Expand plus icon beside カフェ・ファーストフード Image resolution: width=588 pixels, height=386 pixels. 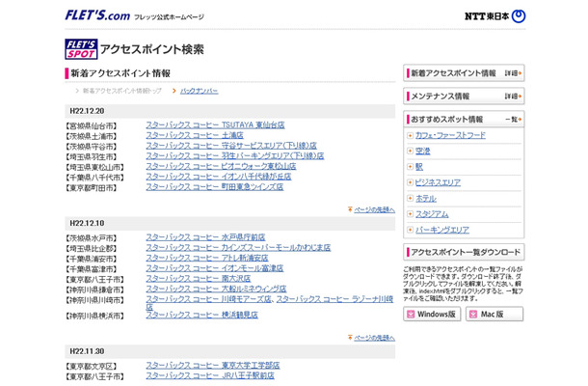click(x=410, y=135)
